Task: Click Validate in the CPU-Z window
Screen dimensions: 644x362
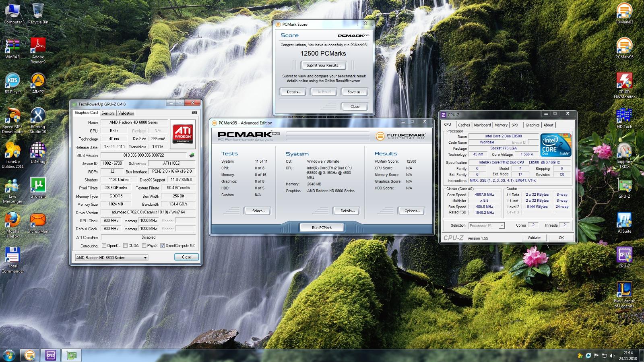Action: tap(534, 238)
